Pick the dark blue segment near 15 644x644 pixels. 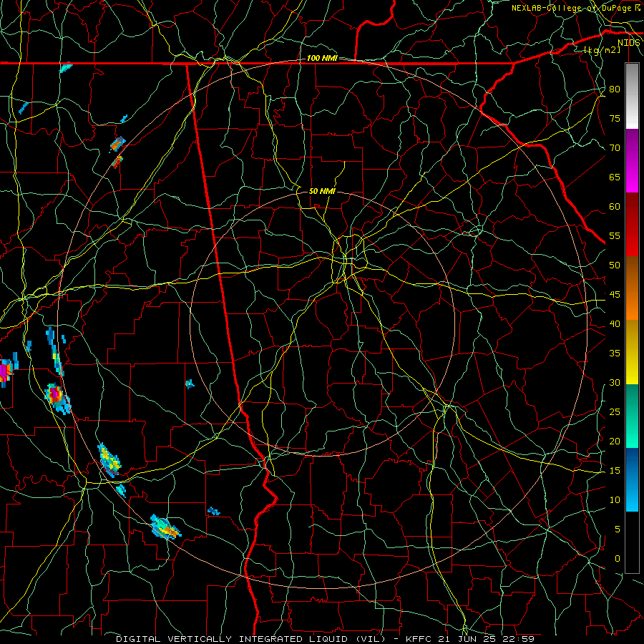[632, 464]
